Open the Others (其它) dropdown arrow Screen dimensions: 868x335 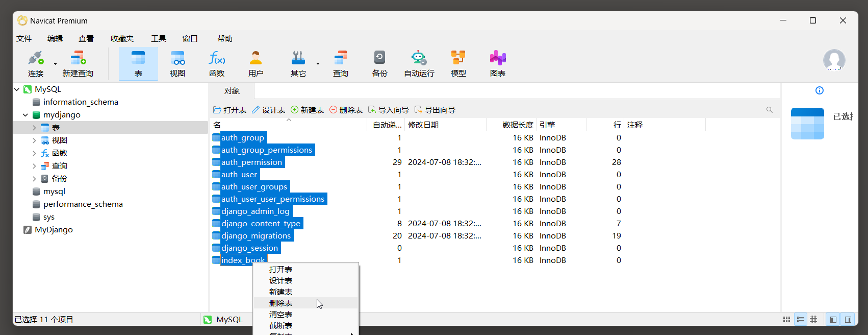(x=318, y=64)
